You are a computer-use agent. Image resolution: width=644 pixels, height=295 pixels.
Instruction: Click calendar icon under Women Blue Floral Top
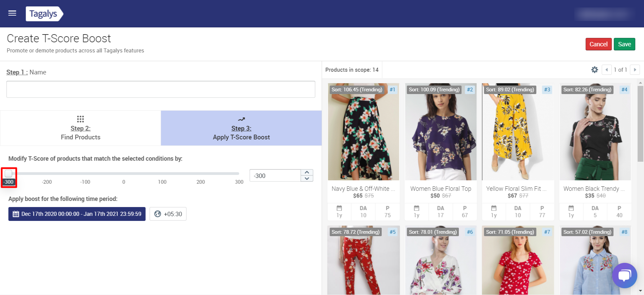point(417,208)
